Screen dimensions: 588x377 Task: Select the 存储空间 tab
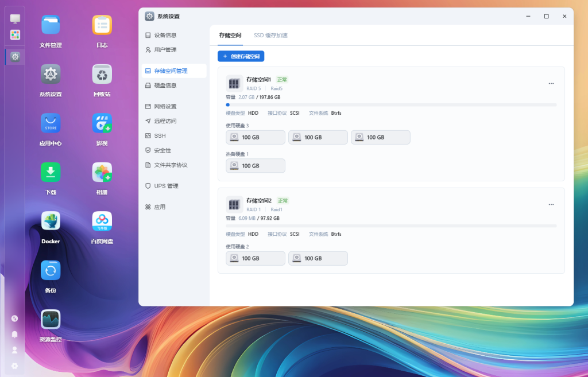coord(230,36)
